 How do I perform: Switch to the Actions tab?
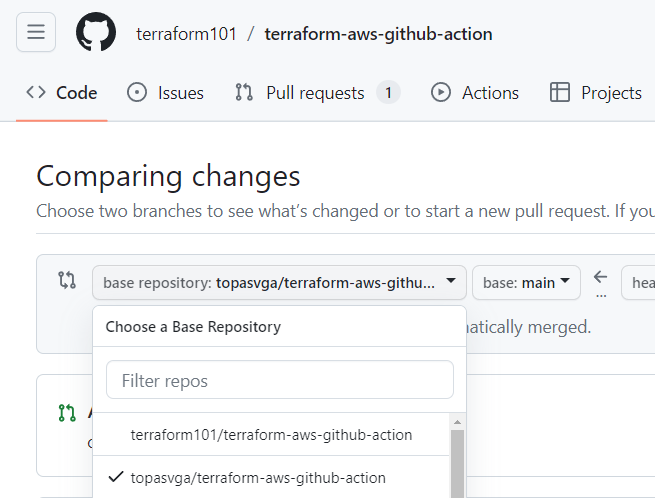tap(489, 93)
